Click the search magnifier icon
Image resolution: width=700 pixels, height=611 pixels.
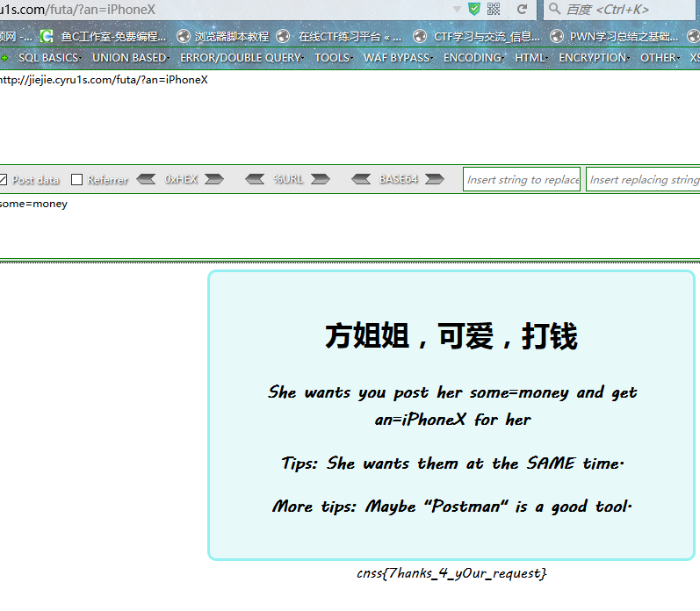(x=555, y=10)
